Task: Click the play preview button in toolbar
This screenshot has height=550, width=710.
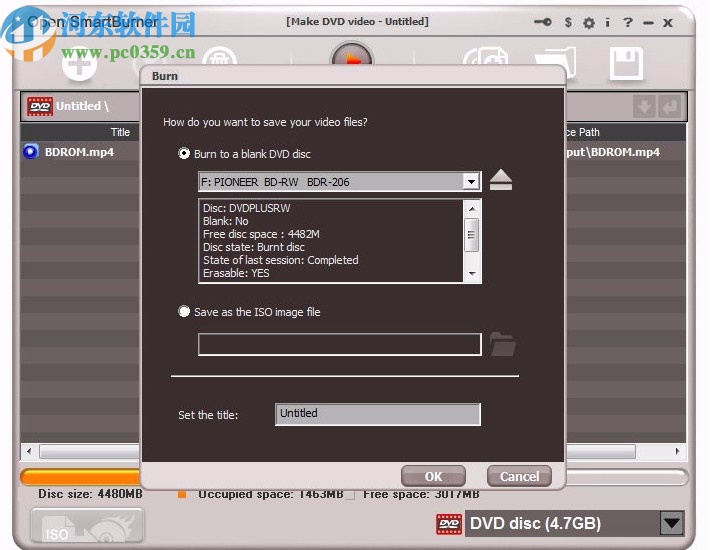Action: click(352, 54)
